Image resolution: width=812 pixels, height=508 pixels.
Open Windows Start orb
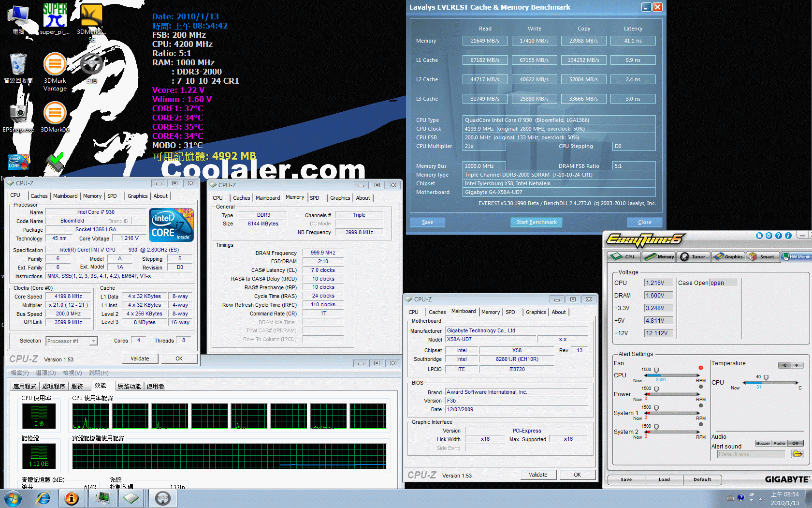click(x=13, y=498)
